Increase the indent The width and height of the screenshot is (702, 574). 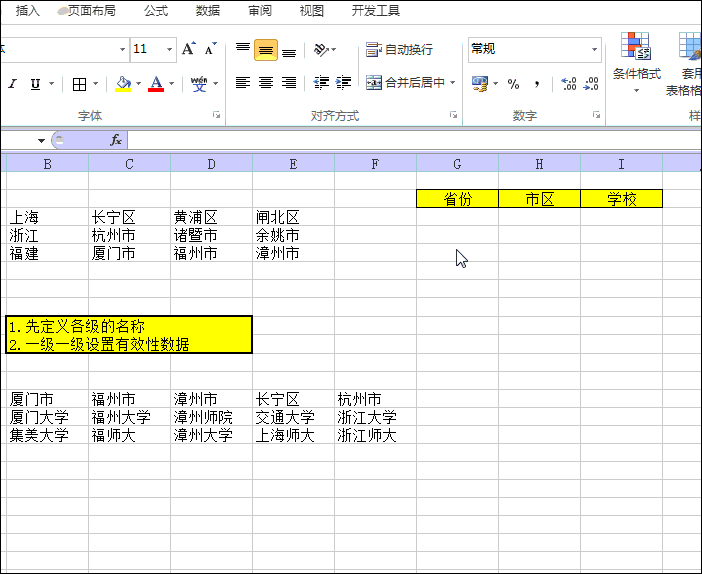[x=343, y=83]
